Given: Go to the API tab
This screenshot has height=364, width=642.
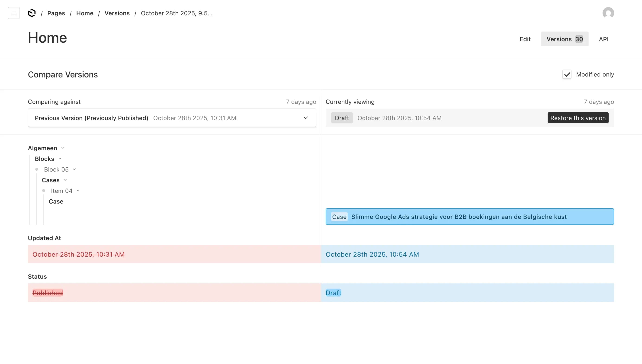Looking at the screenshot, I should (x=603, y=39).
